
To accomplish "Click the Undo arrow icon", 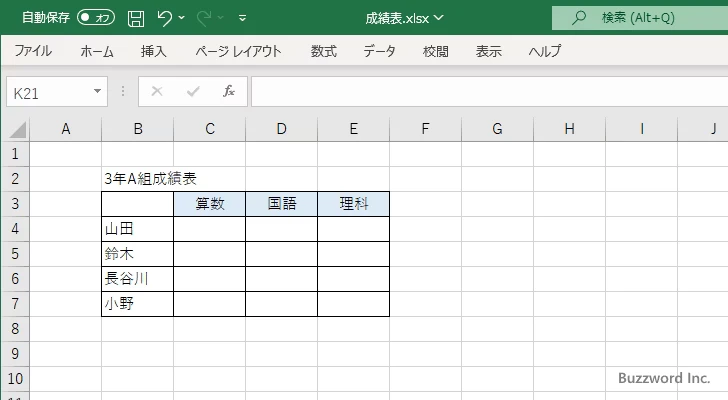I will click(166, 18).
